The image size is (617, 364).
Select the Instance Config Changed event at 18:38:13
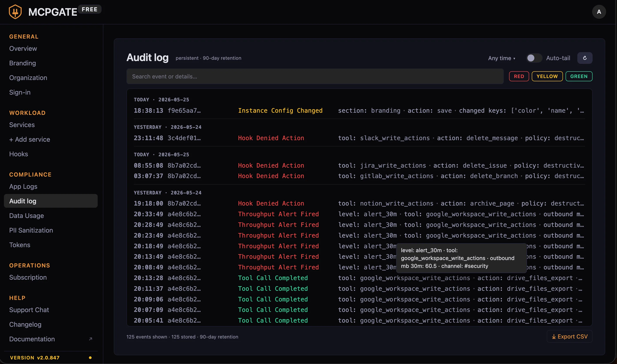(x=359, y=111)
